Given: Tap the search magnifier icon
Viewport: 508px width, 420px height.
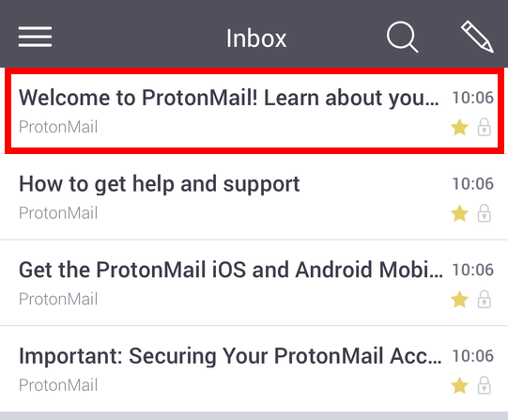Looking at the screenshot, I should click(x=402, y=37).
